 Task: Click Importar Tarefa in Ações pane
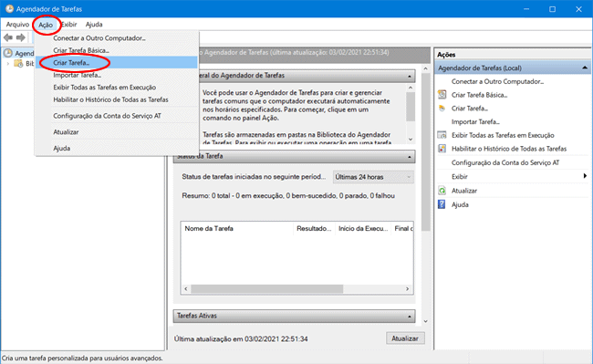(475, 121)
